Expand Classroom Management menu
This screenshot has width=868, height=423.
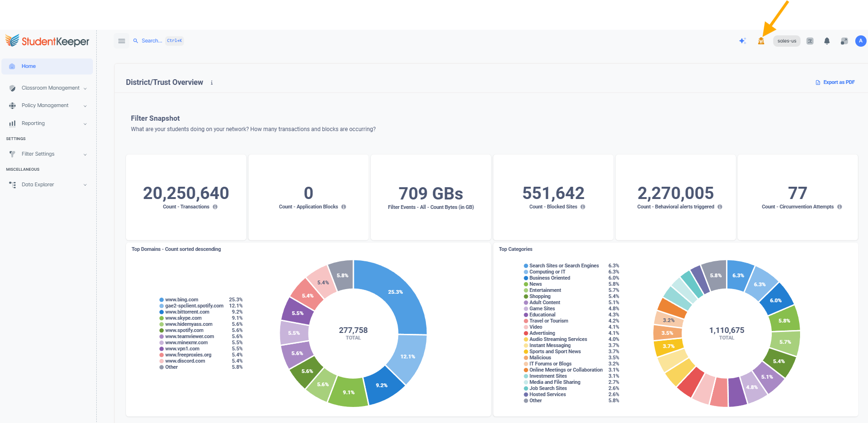point(47,88)
